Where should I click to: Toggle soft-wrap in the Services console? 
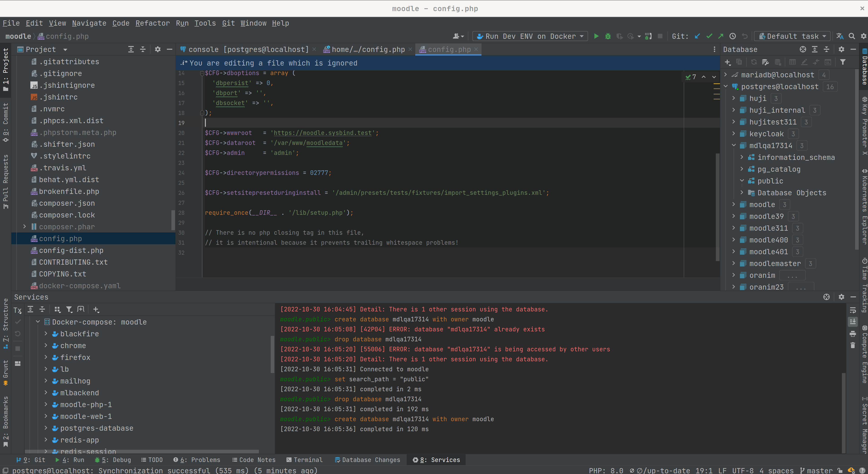(x=853, y=310)
